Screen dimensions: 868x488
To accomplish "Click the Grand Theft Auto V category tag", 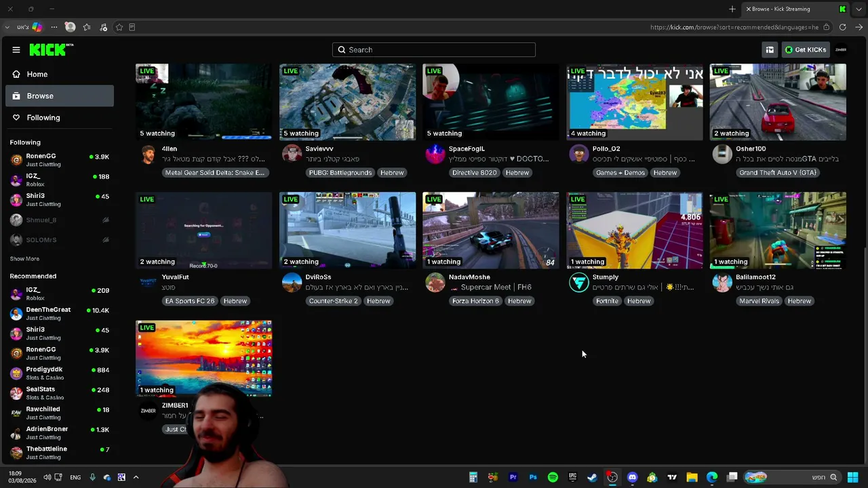I will click(778, 173).
